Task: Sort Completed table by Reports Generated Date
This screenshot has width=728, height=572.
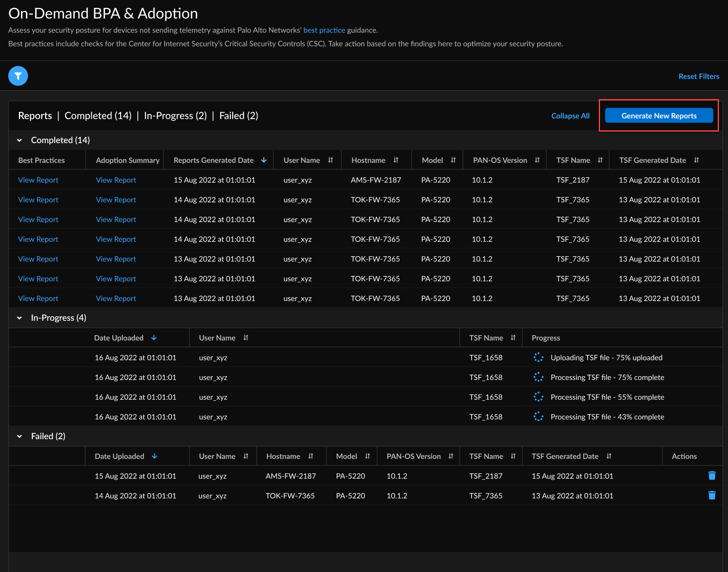Action: coord(264,160)
